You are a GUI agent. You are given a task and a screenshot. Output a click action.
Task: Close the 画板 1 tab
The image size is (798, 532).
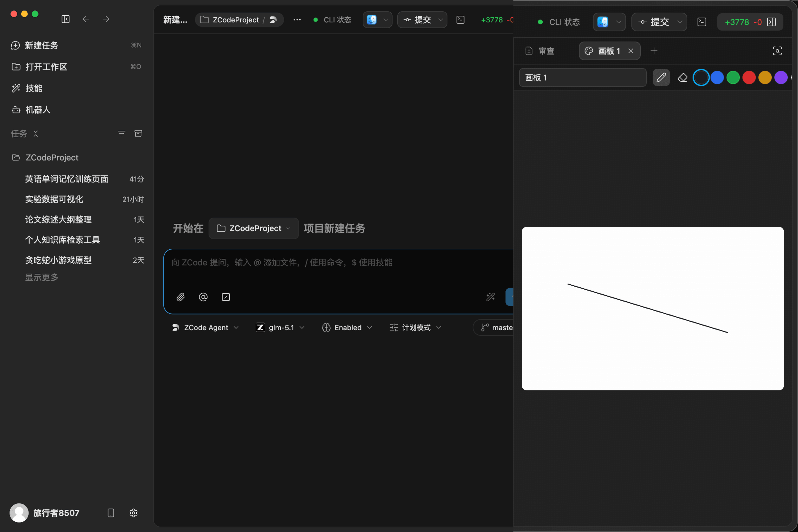[x=631, y=51]
